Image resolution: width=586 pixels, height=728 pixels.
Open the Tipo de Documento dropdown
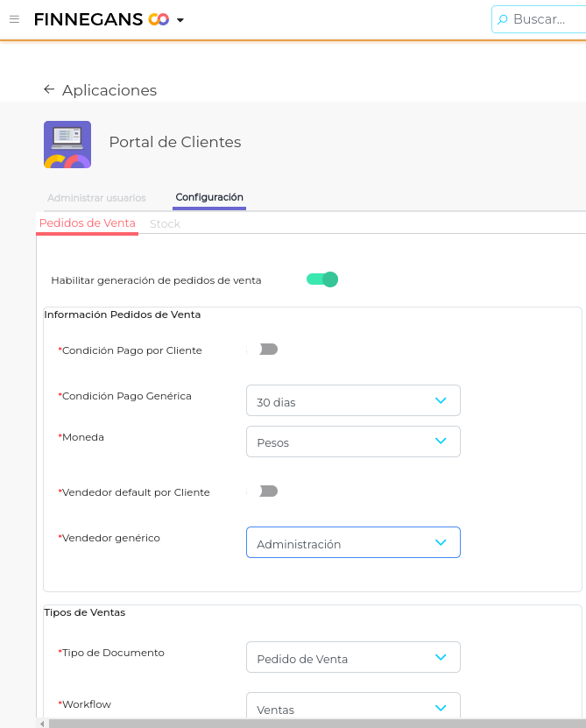[x=353, y=658]
